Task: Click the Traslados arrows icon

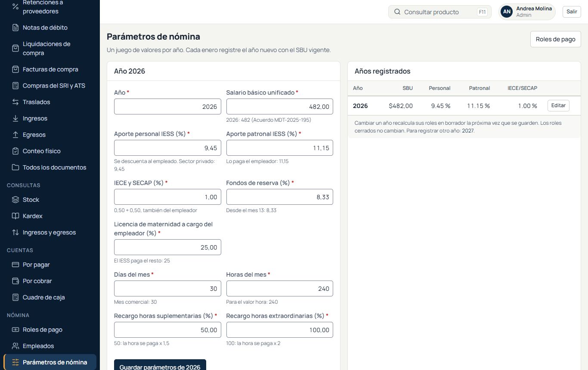Action: tap(15, 102)
